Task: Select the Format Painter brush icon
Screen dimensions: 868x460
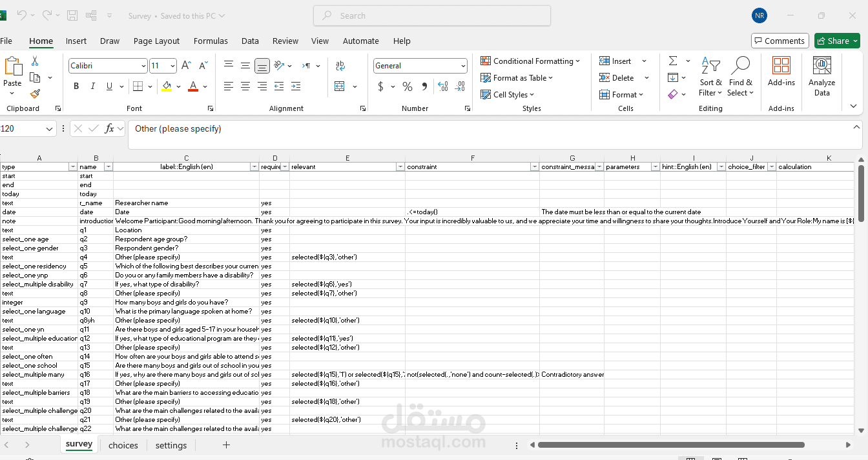Action: pos(35,94)
